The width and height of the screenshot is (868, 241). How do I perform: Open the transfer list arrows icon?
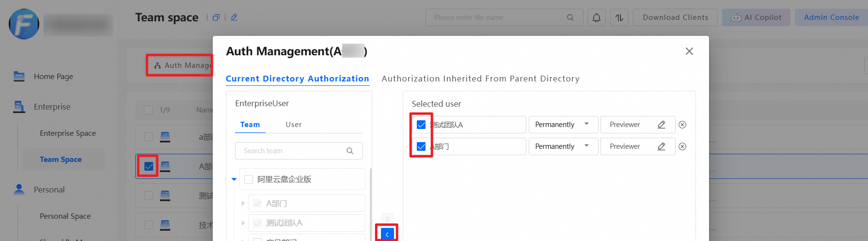[619, 18]
